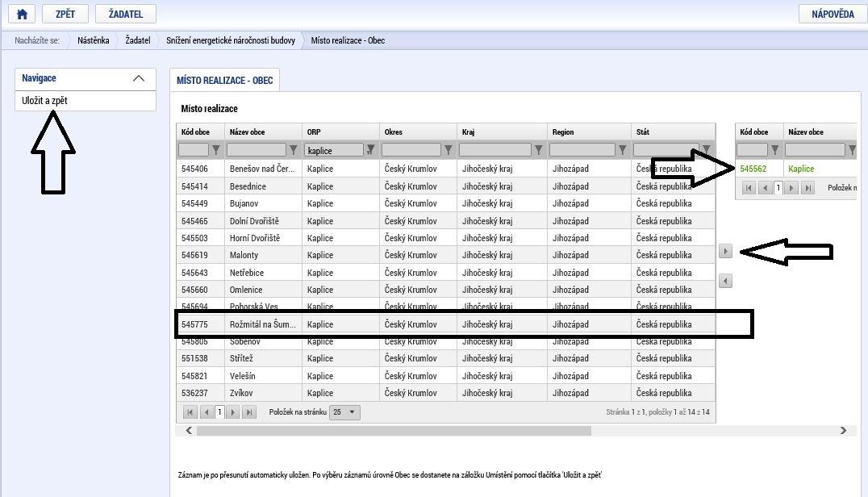Select the Omlenice row
The image size is (868, 497).
click(446, 290)
